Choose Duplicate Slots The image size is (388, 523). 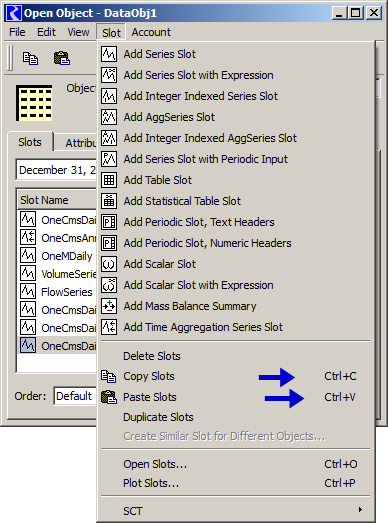(237, 417)
